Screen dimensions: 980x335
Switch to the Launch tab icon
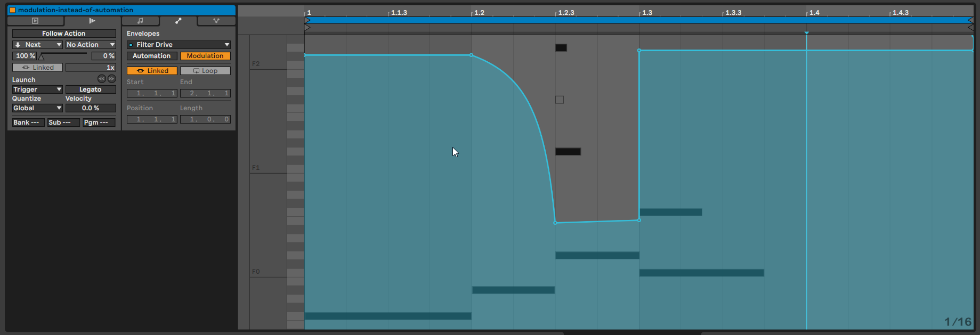click(x=92, y=21)
